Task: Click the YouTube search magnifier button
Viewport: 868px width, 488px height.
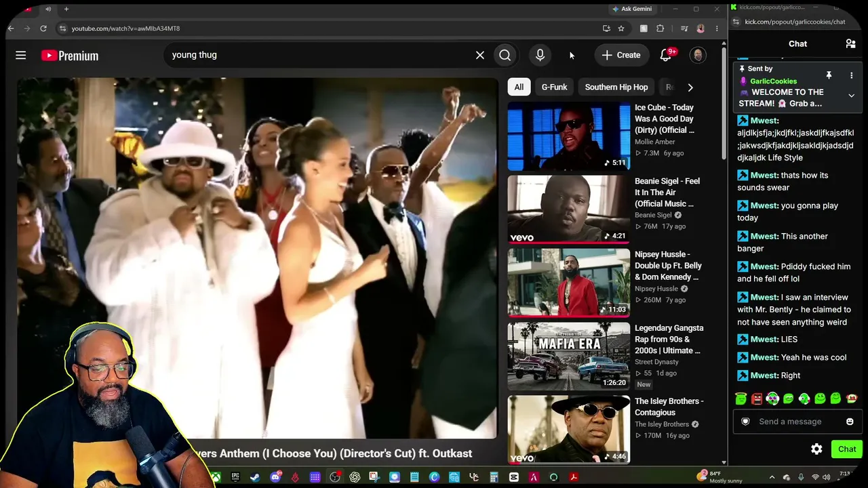Action: [505, 55]
